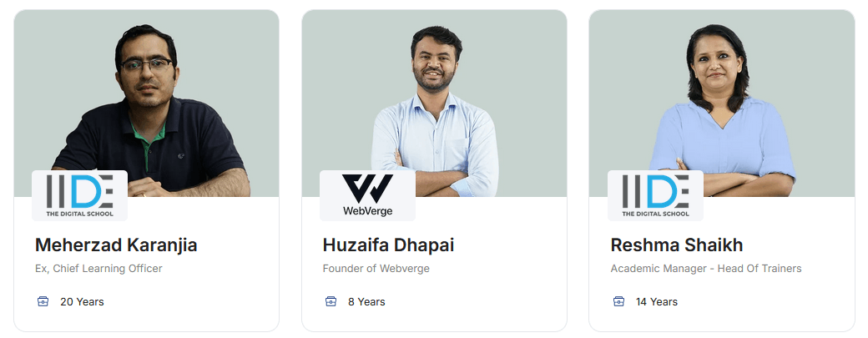Click 'Founder of Webverge' subtitle
868x338 pixels.
coord(376,269)
